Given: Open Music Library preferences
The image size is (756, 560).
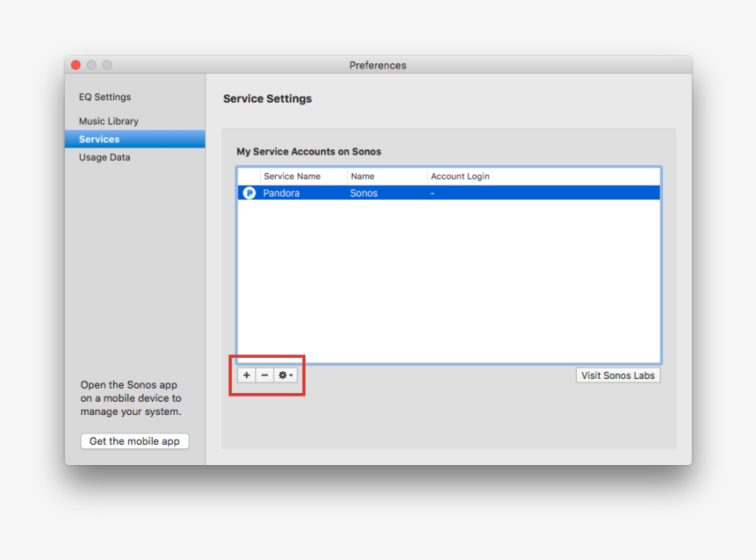Looking at the screenshot, I should [x=108, y=121].
